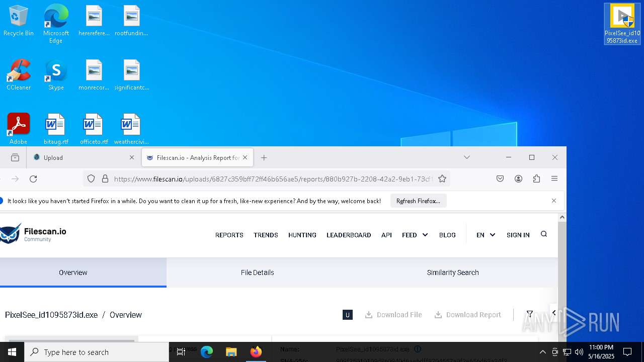Select bitaug.rtf document on desktop
The image size is (644, 362).
56,129
